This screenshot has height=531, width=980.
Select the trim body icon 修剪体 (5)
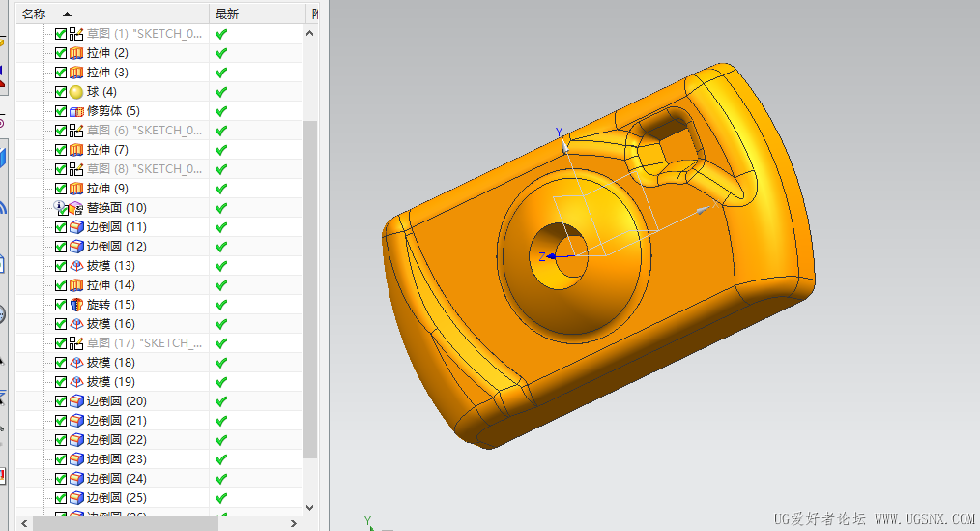(x=76, y=111)
